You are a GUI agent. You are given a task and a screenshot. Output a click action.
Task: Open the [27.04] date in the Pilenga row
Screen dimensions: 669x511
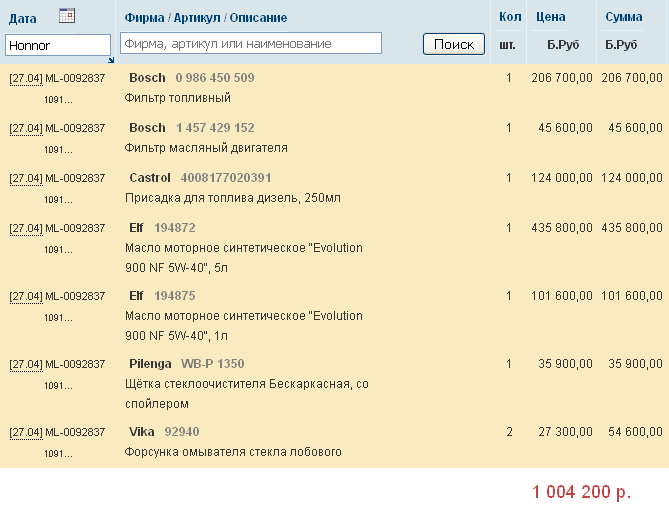26,365
